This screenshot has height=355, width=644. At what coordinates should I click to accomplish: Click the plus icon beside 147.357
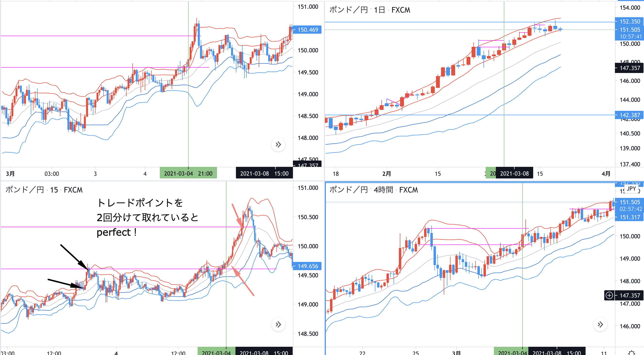[609, 295]
